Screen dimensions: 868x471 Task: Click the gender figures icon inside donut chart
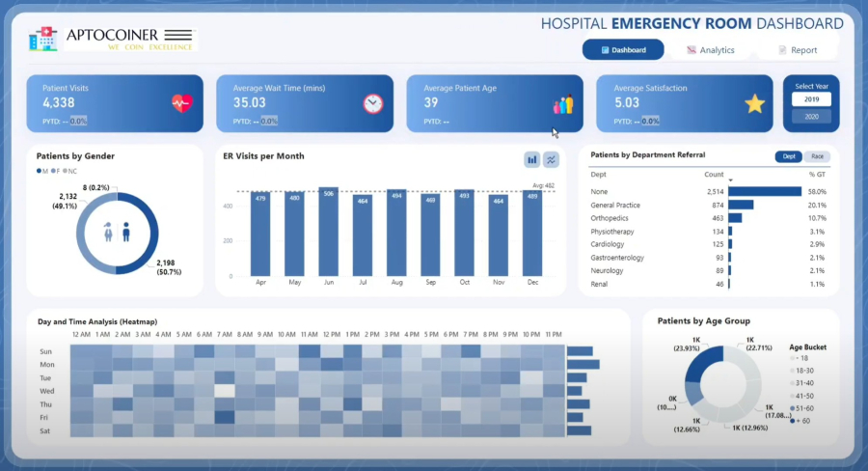point(117,233)
